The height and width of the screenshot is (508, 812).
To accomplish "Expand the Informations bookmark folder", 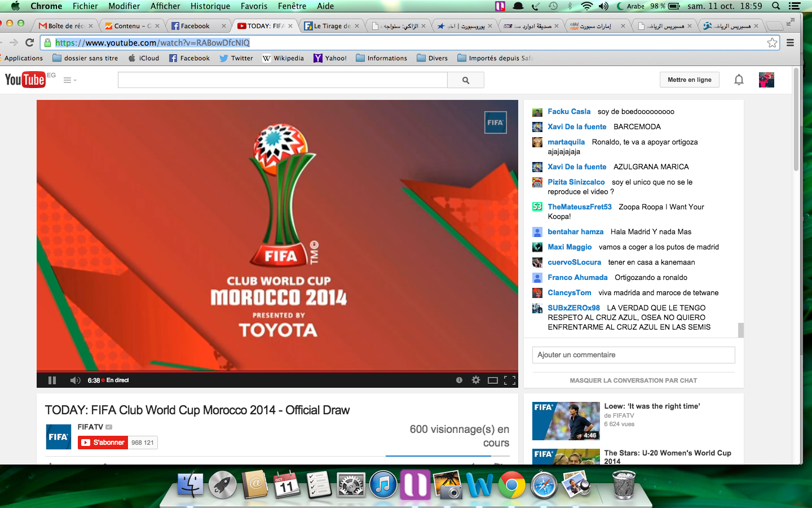I will coord(382,58).
